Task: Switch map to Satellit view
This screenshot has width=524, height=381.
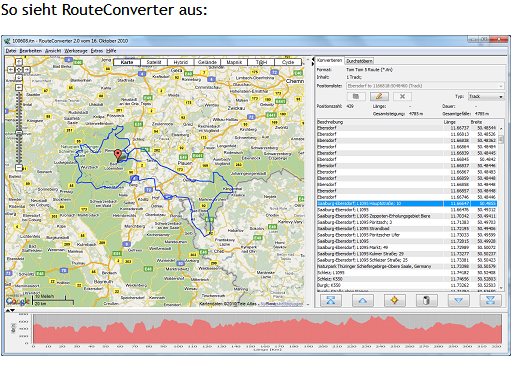Action: 154,62
